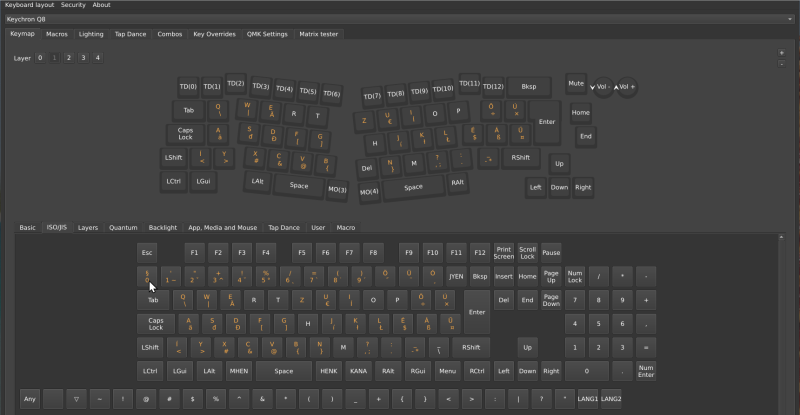Select the TD(0) key on the keymap
Image resolution: width=800 pixels, height=415 pixels.
[188, 87]
